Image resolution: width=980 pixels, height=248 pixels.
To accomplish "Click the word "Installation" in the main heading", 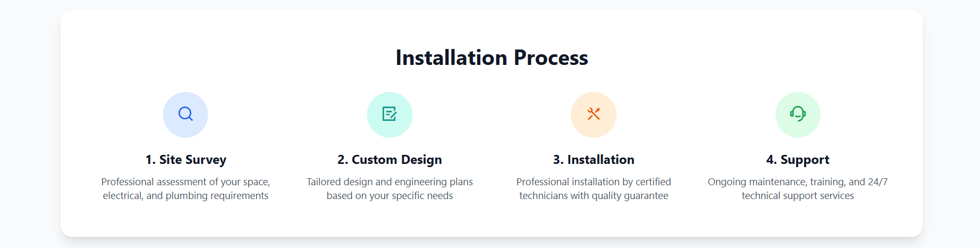I will (451, 58).
